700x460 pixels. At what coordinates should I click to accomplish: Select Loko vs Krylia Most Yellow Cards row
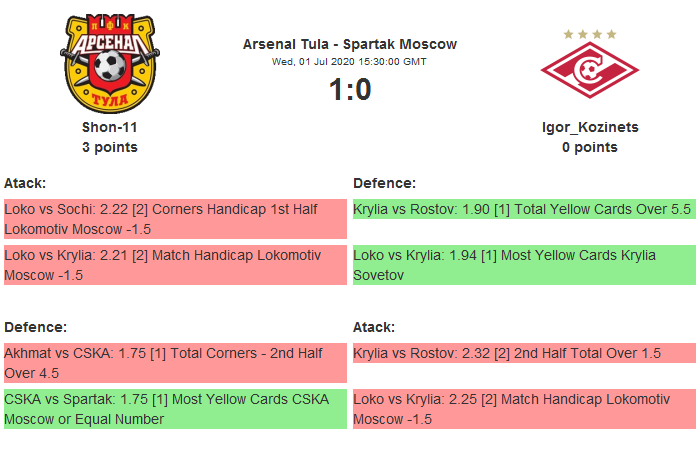[x=523, y=265]
